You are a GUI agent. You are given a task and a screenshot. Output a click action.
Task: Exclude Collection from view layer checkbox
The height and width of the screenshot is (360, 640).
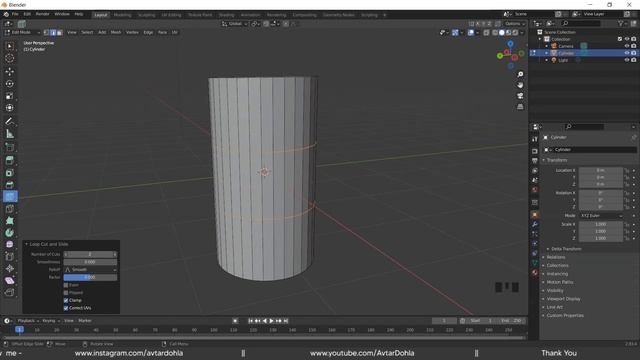click(x=620, y=39)
